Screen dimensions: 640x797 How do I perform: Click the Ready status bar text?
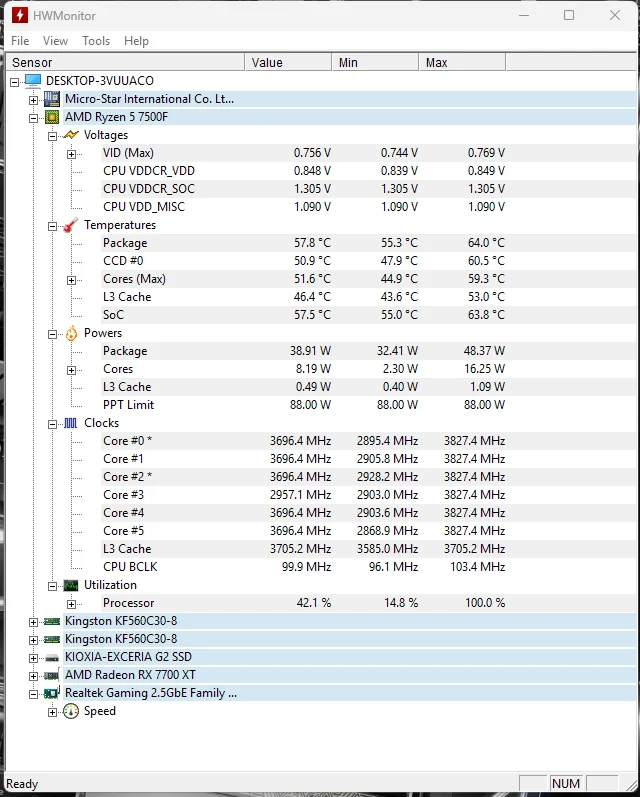pyautogui.click(x=22, y=784)
